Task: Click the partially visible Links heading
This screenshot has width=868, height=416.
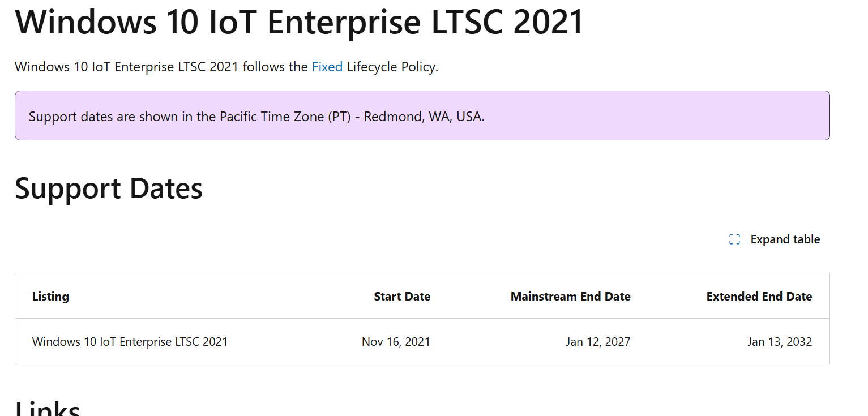Action: coord(48,408)
